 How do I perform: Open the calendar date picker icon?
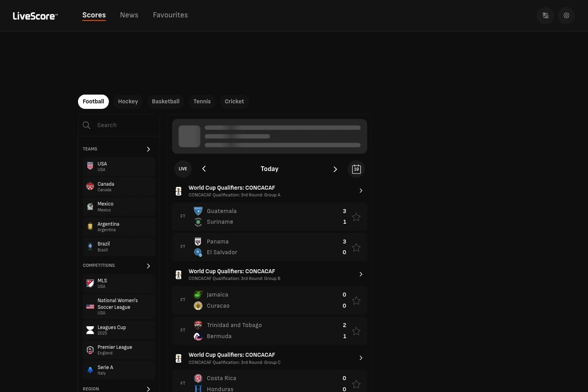pos(356,169)
